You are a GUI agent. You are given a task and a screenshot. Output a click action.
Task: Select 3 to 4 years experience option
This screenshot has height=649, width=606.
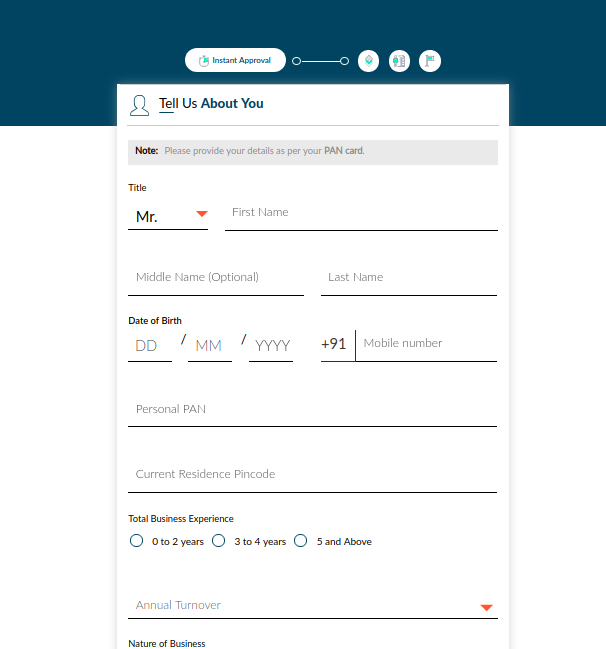point(219,541)
